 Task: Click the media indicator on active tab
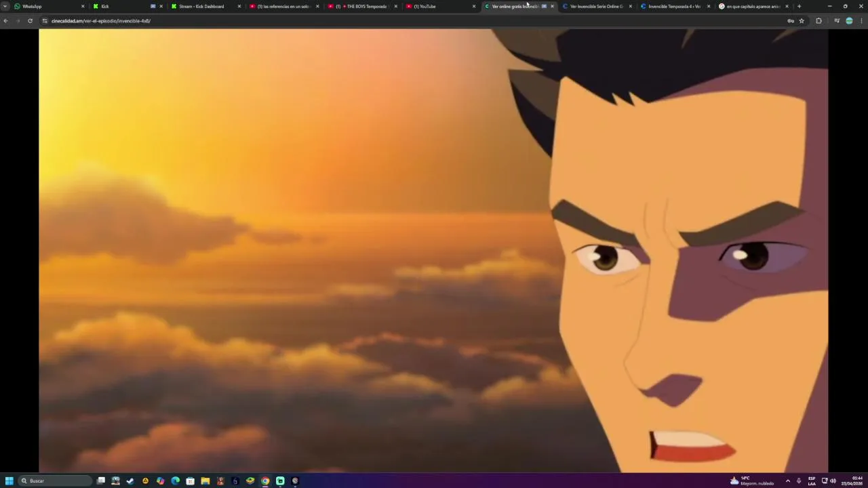[x=544, y=6]
